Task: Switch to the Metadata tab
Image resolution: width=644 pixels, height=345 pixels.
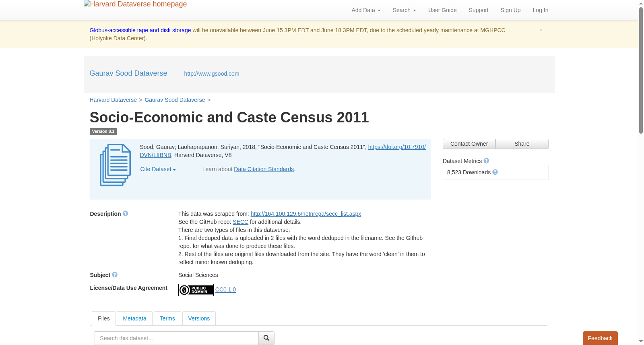Action: point(134,318)
